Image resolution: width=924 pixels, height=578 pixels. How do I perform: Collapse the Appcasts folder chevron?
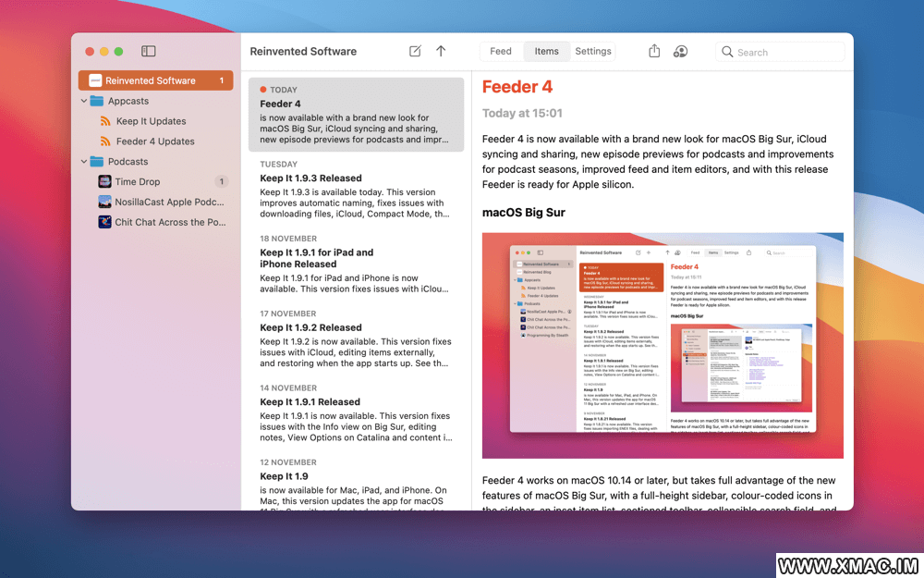click(84, 101)
